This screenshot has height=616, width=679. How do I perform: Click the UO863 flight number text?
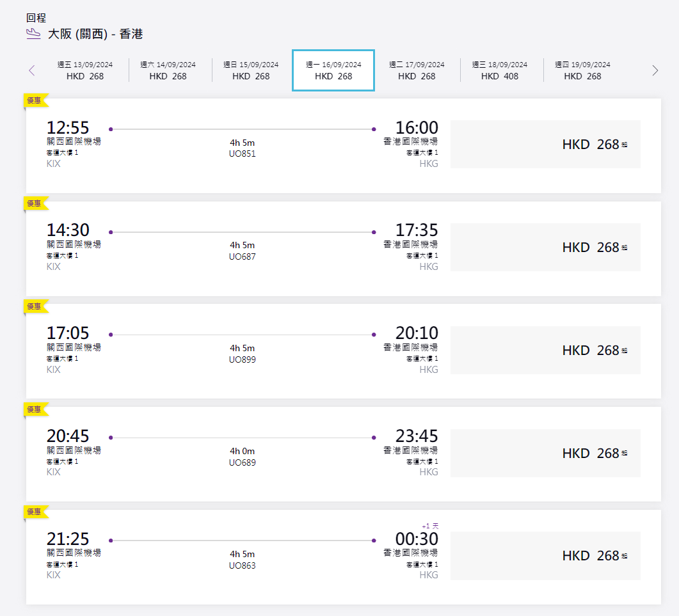pos(243,565)
